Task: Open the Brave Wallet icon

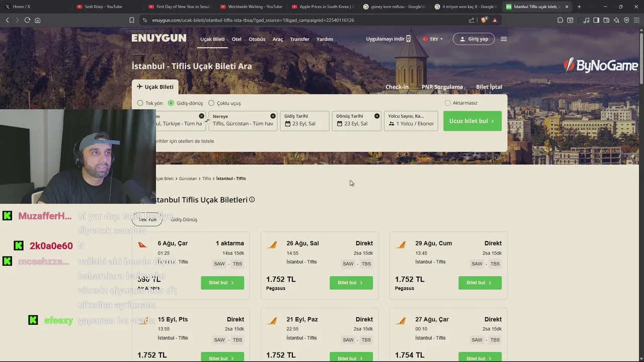Action: point(606,20)
